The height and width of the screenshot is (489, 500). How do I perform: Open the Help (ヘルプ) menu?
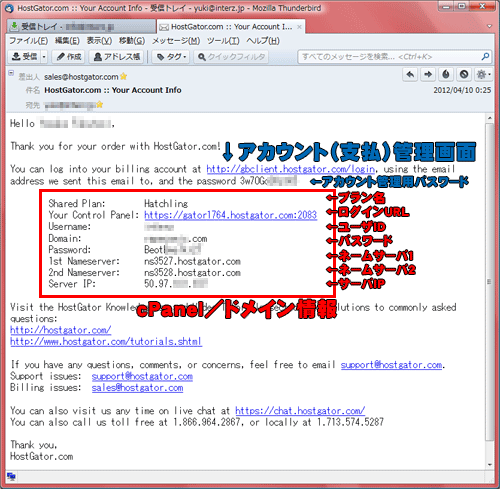pyautogui.click(x=263, y=41)
